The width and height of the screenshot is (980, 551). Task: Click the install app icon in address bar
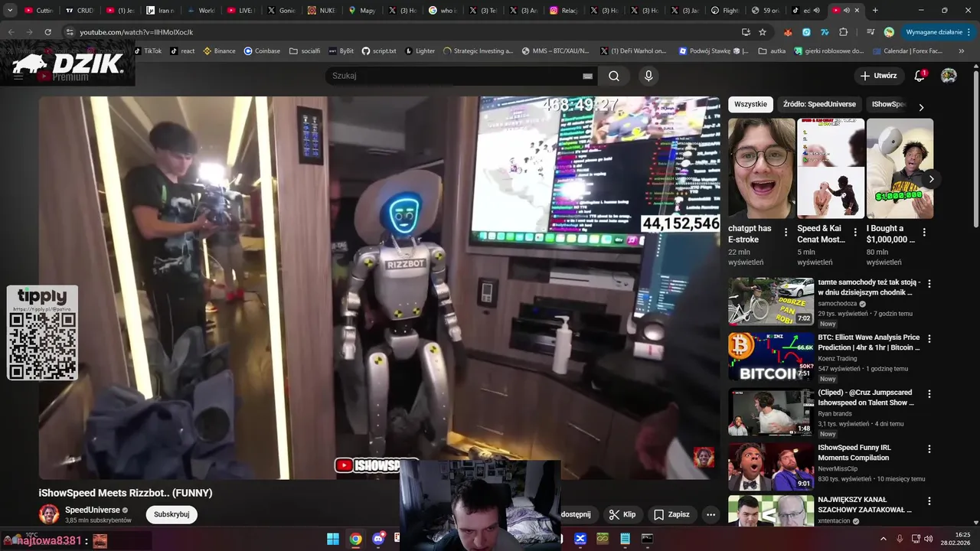(x=746, y=32)
